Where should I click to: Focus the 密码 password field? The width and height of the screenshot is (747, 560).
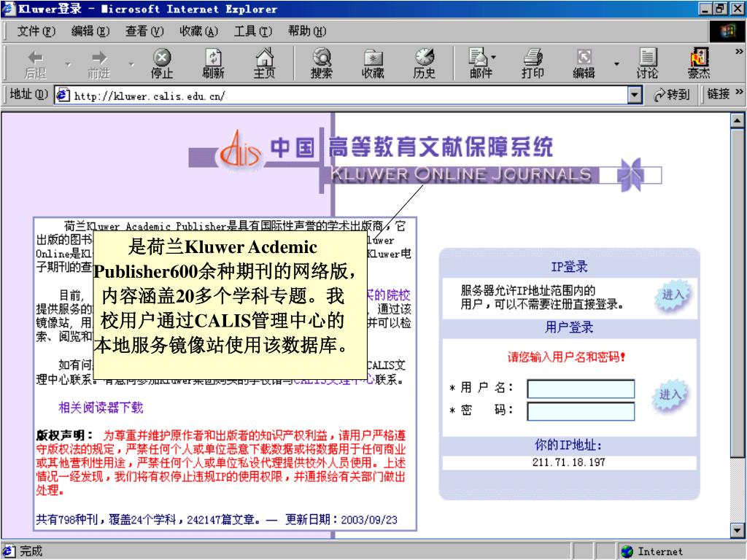point(581,411)
